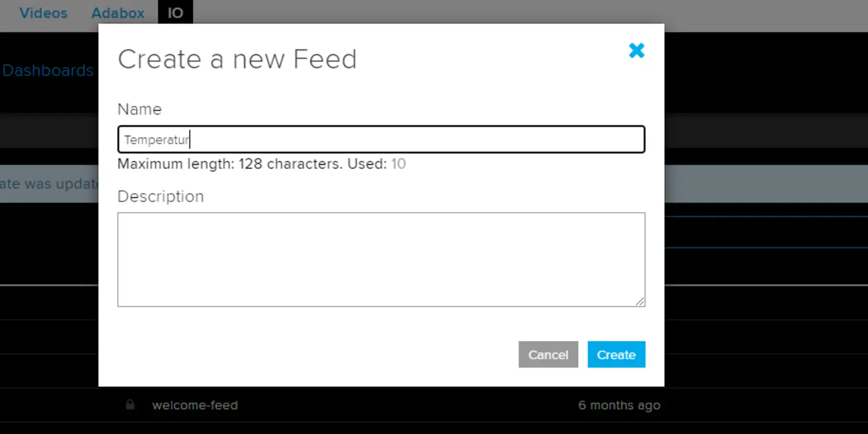
Task: Open the welcome-feed feed link
Action: pyautogui.click(x=195, y=405)
